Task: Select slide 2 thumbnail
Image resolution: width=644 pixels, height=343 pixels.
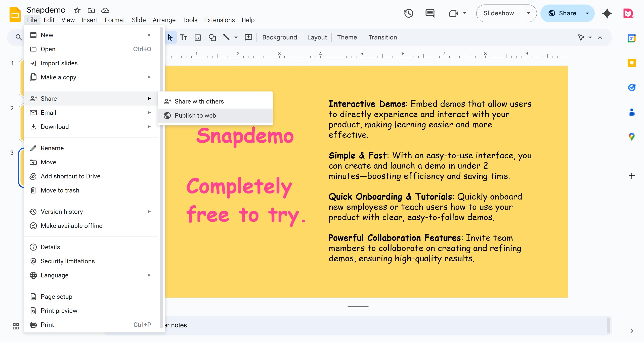Action: (x=22, y=123)
